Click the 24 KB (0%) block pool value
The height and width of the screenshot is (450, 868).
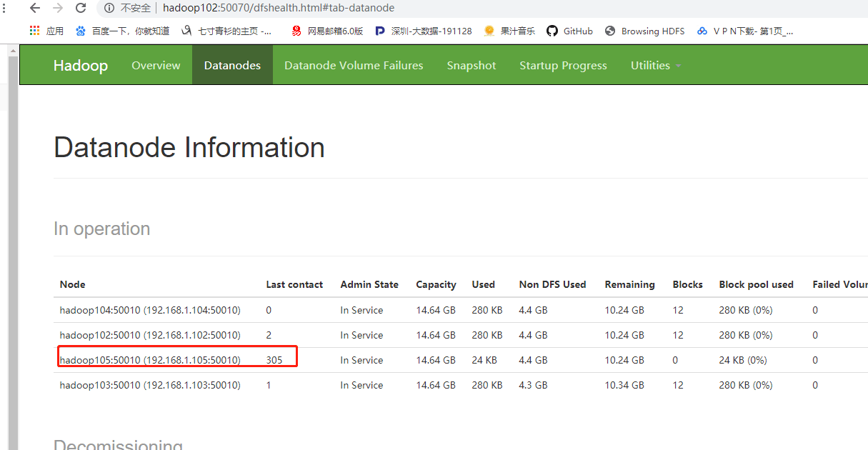[743, 360]
